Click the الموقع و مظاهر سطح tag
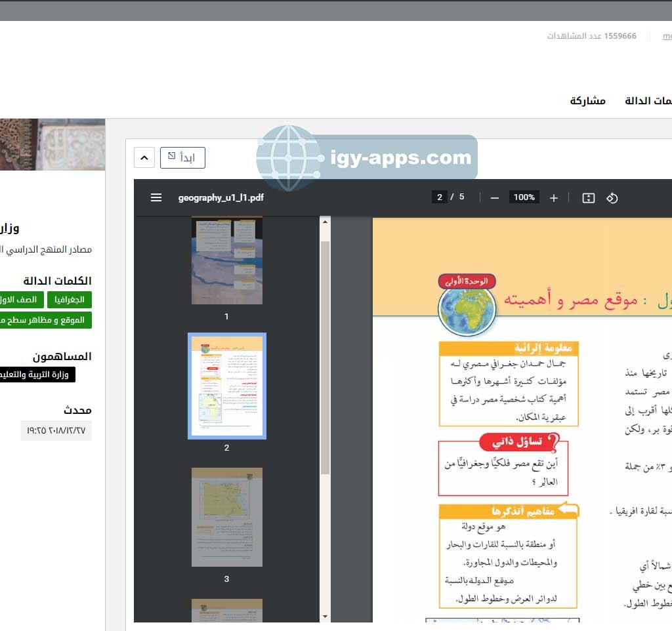The width and height of the screenshot is (672, 631). point(46,320)
